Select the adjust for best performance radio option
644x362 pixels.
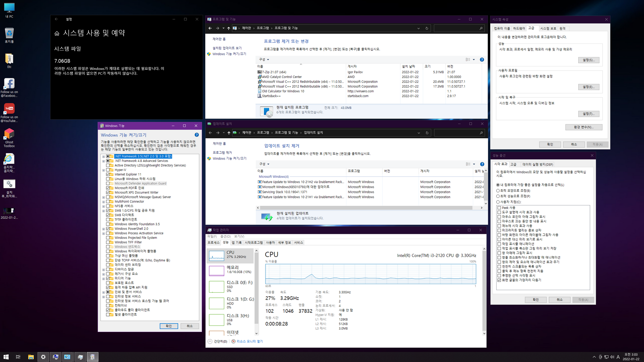498,196
